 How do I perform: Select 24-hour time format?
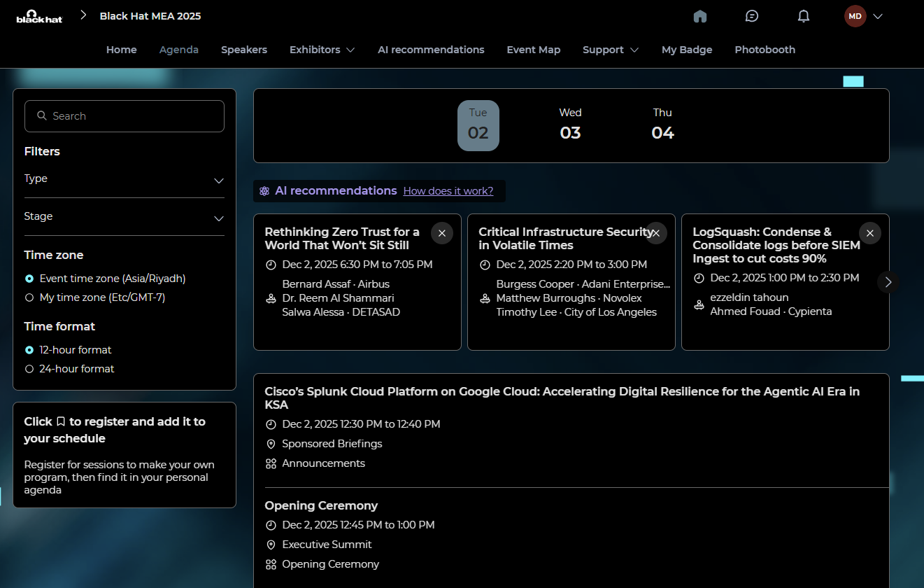coord(29,369)
